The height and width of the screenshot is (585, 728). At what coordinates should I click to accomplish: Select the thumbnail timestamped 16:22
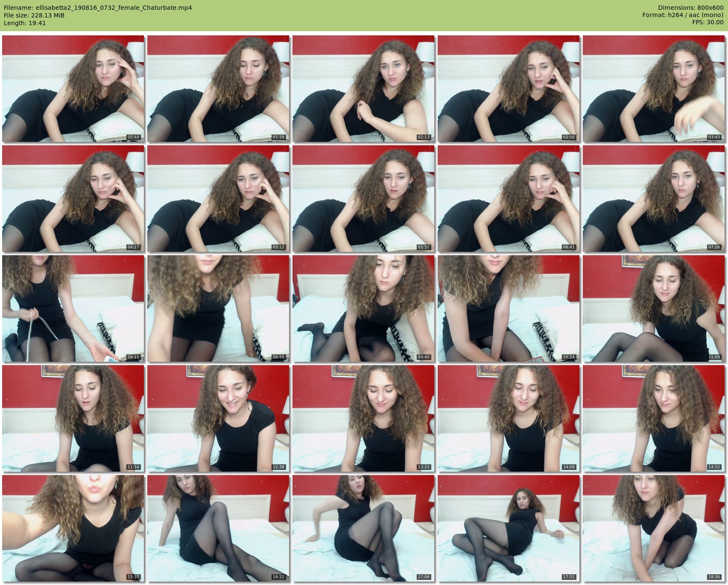218,528
